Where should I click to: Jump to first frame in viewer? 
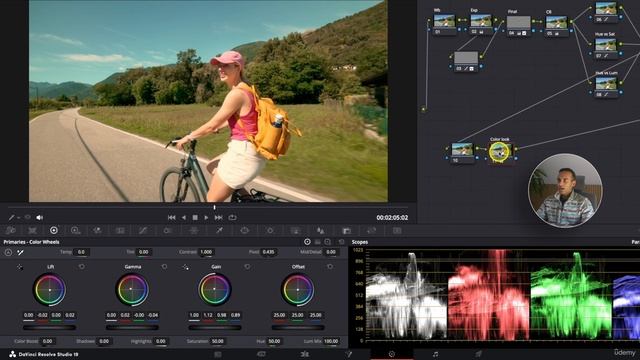point(171,218)
